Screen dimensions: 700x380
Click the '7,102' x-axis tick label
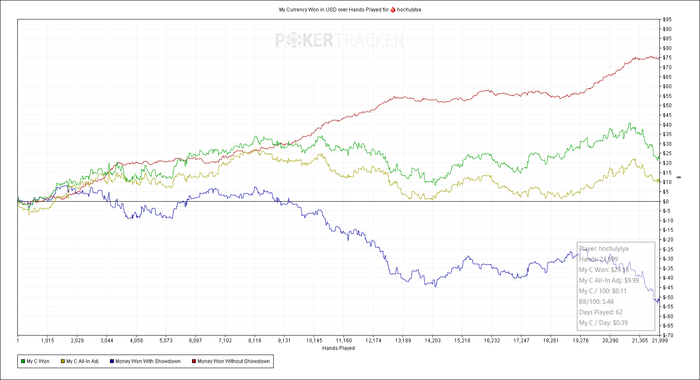point(225,340)
